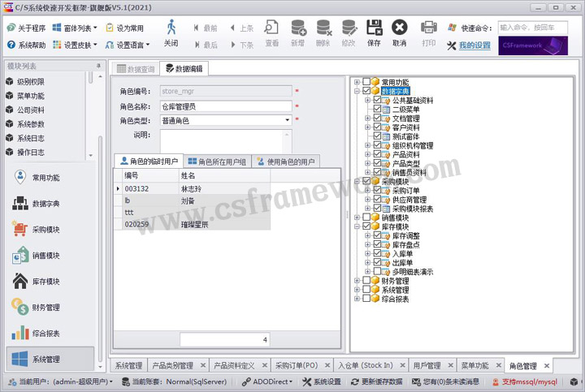The image size is (585, 392).
Task: Click the 保存 (Save) toolbar icon
Action: [374, 32]
